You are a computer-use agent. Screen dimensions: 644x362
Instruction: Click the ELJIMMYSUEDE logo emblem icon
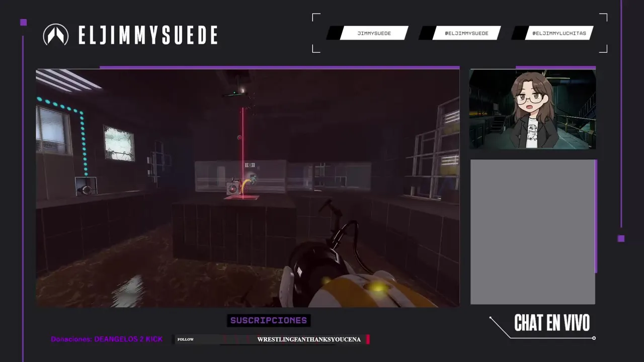tap(56, 35)
